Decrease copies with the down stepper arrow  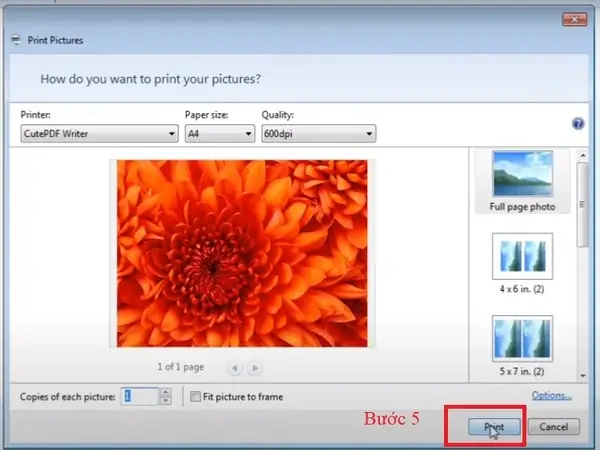click(x=165, y=401)
